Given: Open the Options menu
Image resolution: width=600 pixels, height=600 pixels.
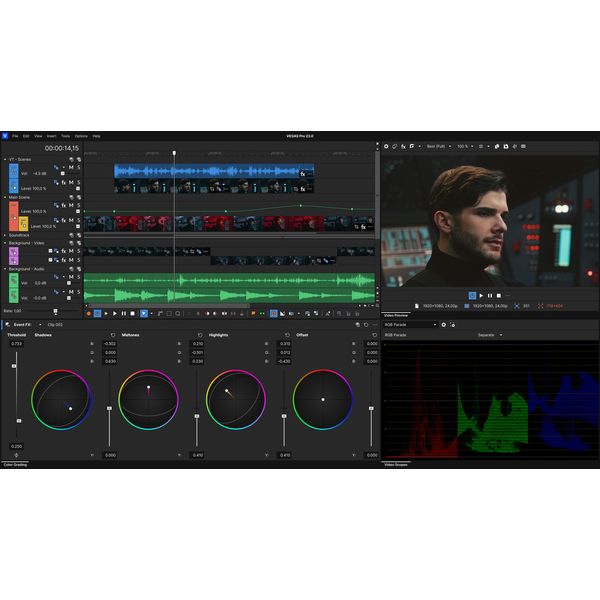Looking at the screenshot, I should point(81,136).
